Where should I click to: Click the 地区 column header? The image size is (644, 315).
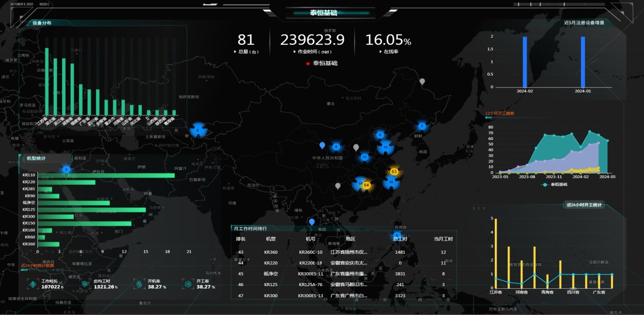(350, 239)
